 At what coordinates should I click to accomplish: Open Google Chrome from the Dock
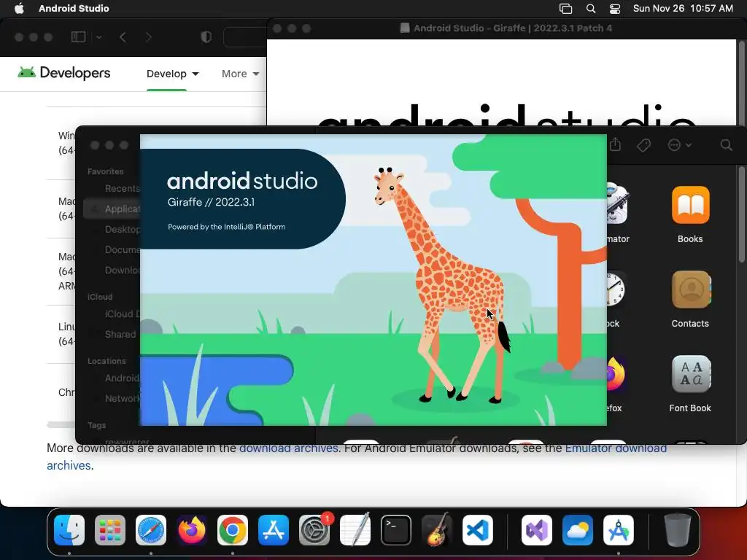(233, 530)
